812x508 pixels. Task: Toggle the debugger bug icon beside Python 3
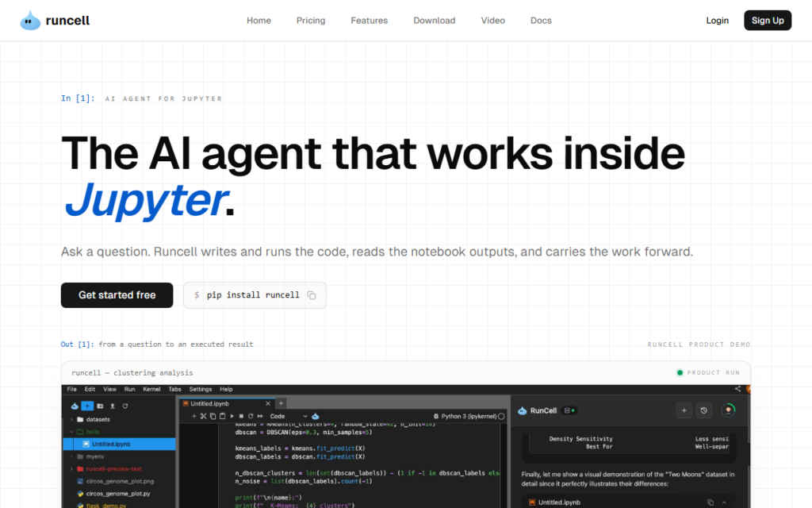click(436, 416)
